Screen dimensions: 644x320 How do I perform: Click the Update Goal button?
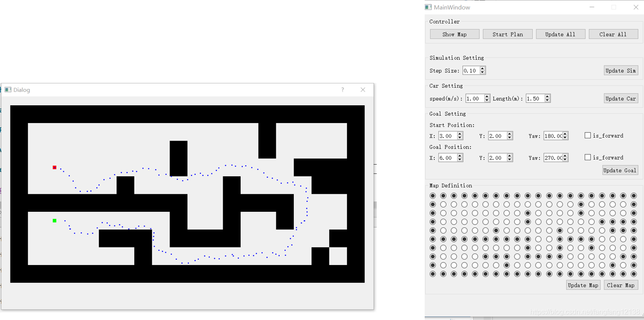click(x=620, y=170)
